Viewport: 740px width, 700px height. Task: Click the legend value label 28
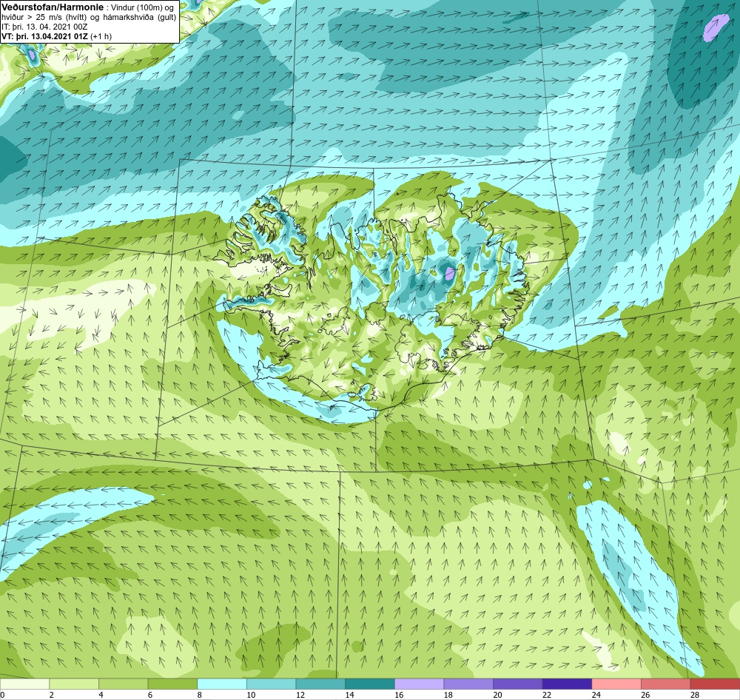(695, 695)
